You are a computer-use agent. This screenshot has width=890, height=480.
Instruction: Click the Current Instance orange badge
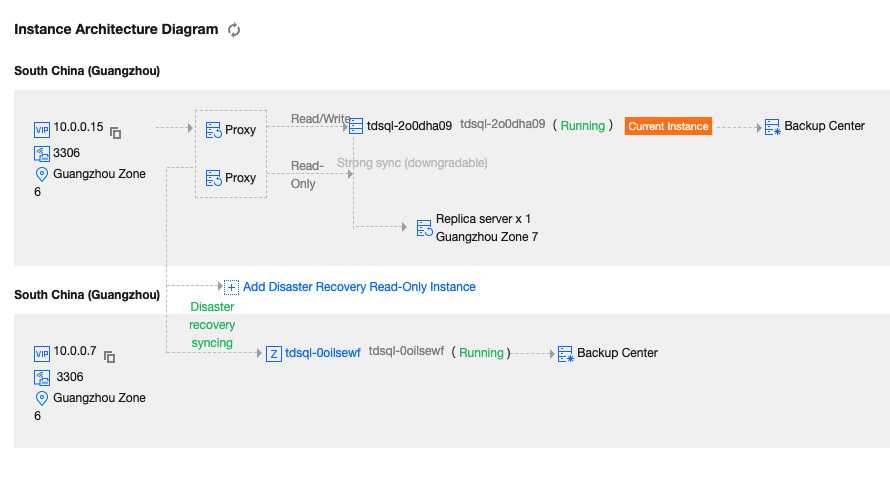click(668, 126)
